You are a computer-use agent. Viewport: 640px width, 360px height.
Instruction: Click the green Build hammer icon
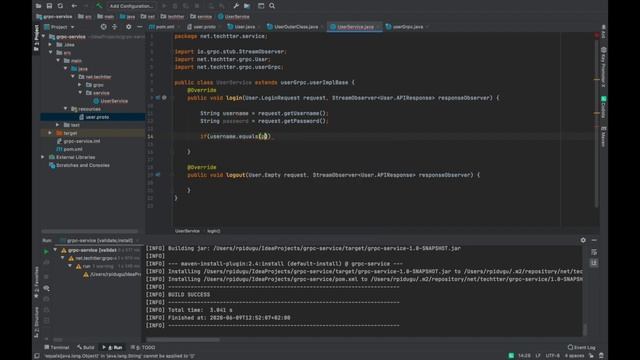pos(99,6)
